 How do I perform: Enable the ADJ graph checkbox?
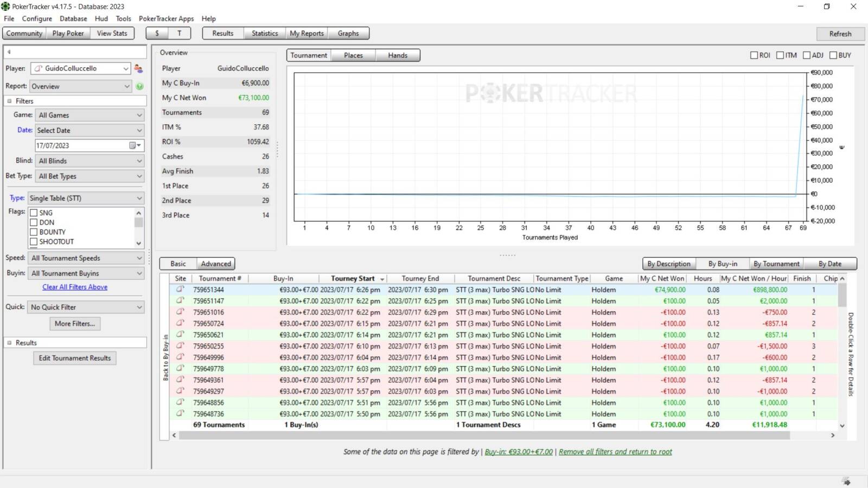[807, 55]
